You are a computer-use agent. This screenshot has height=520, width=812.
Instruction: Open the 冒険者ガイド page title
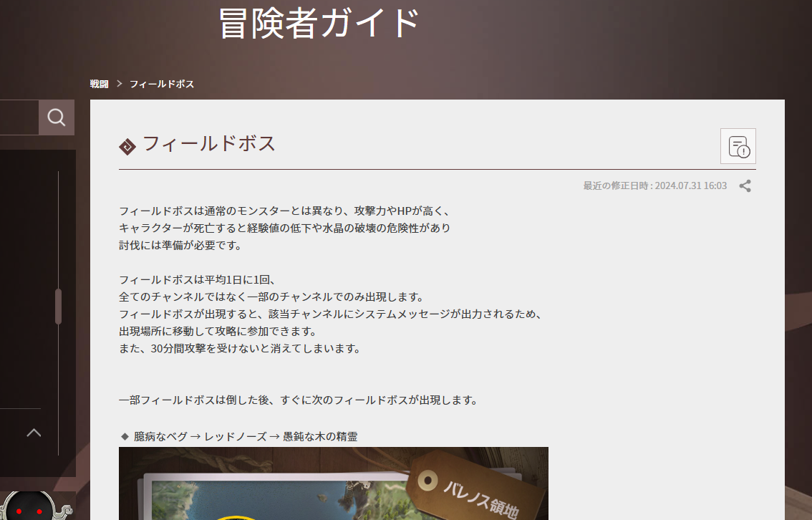[319, 24]
